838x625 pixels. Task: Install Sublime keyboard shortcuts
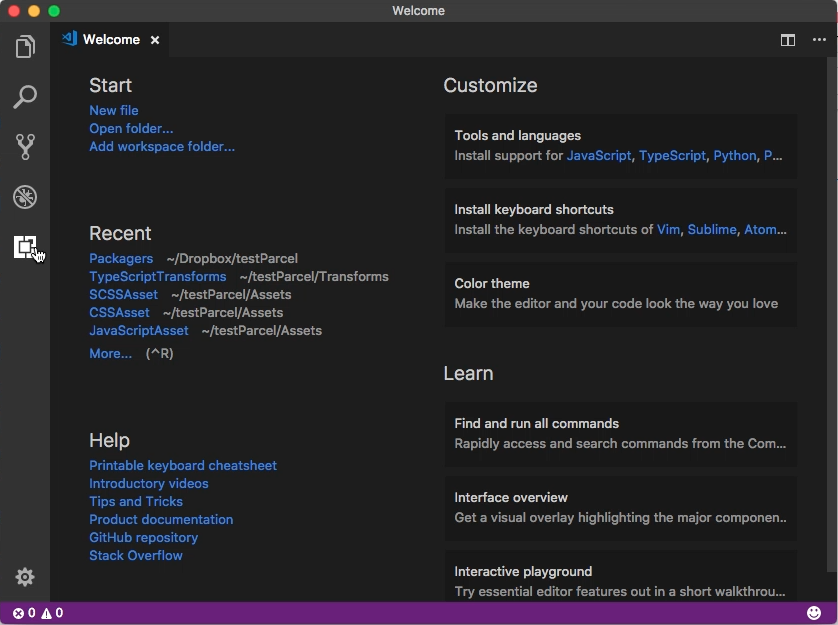point(712,230)
